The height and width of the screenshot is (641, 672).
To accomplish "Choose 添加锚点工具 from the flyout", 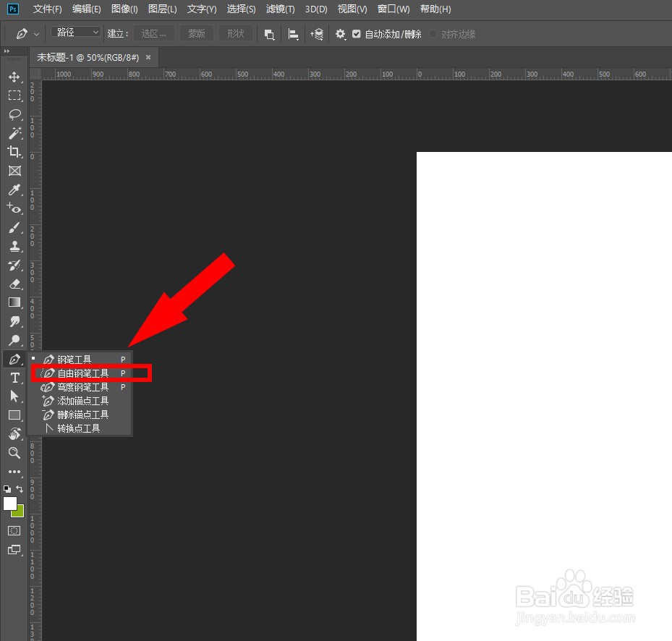I will click(x=80, y=401).
